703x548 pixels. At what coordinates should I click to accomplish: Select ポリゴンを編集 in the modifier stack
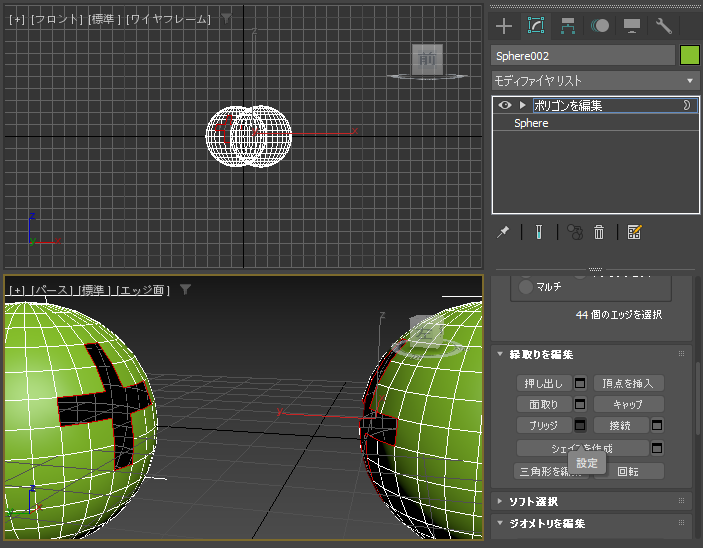coord(568,105)
